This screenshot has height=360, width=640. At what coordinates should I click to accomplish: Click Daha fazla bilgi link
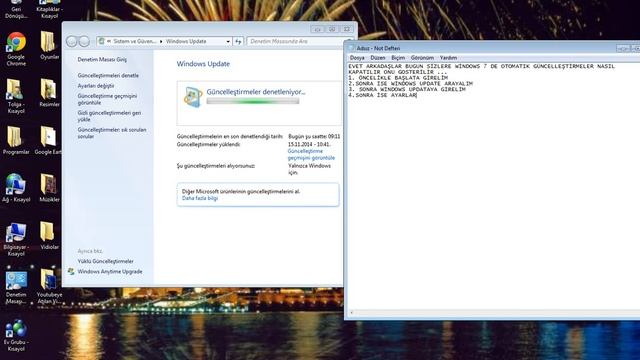tap(200, 198)
